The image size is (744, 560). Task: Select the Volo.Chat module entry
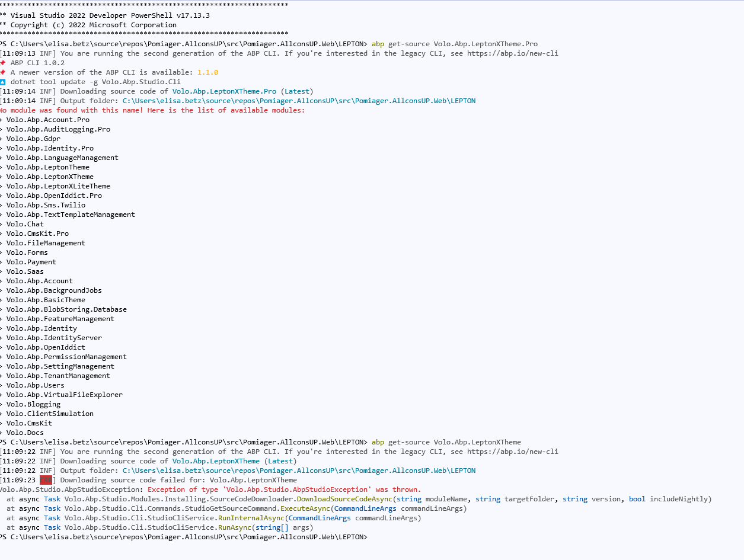click(25, 224)
